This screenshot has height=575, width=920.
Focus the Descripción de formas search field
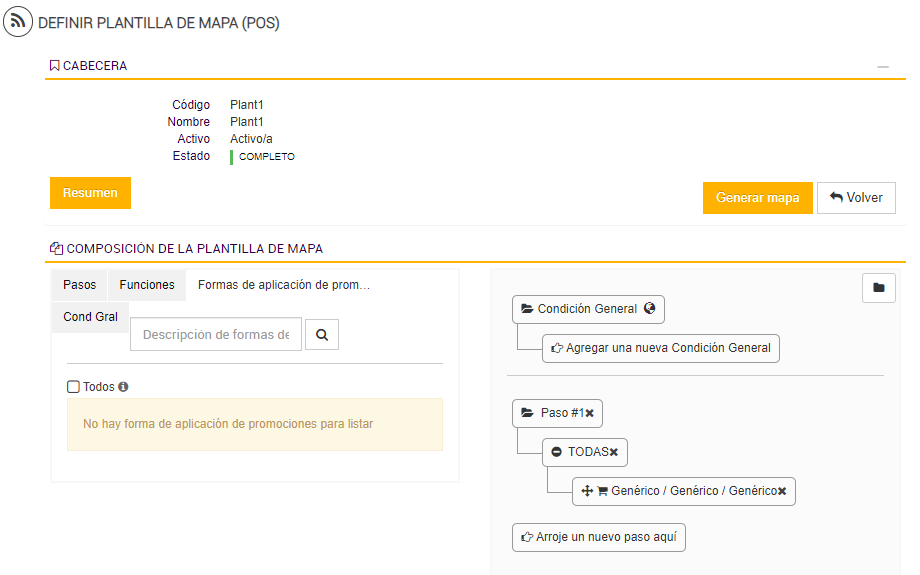pos(216,335)
